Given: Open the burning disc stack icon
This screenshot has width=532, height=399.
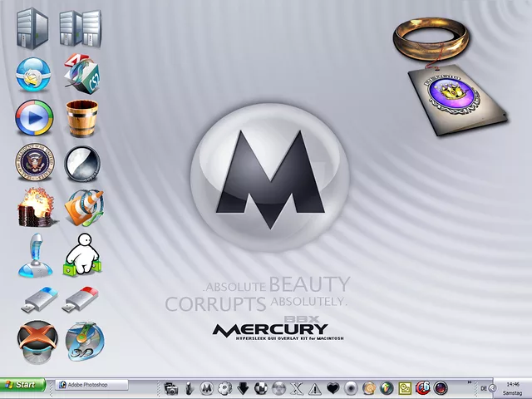Looking at the screenshot, I should point(36,207).
